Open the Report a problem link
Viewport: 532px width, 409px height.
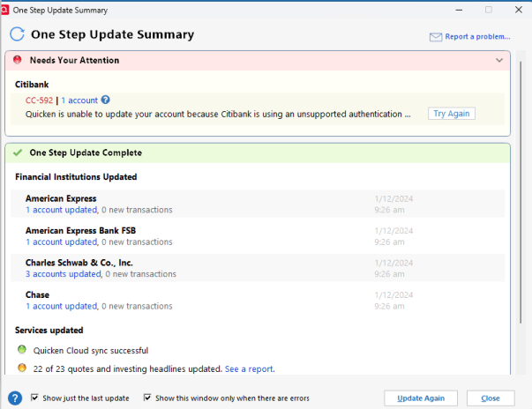[477, 37]
